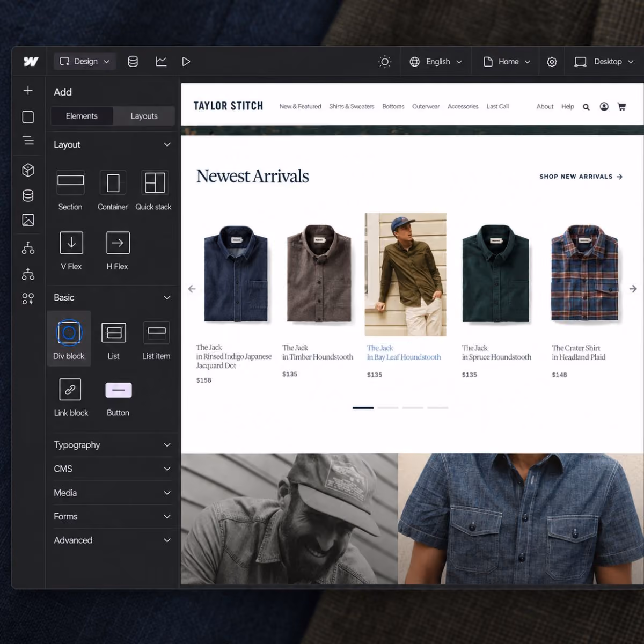Open the CMS database icon in top toolbar

coord(133,61)
